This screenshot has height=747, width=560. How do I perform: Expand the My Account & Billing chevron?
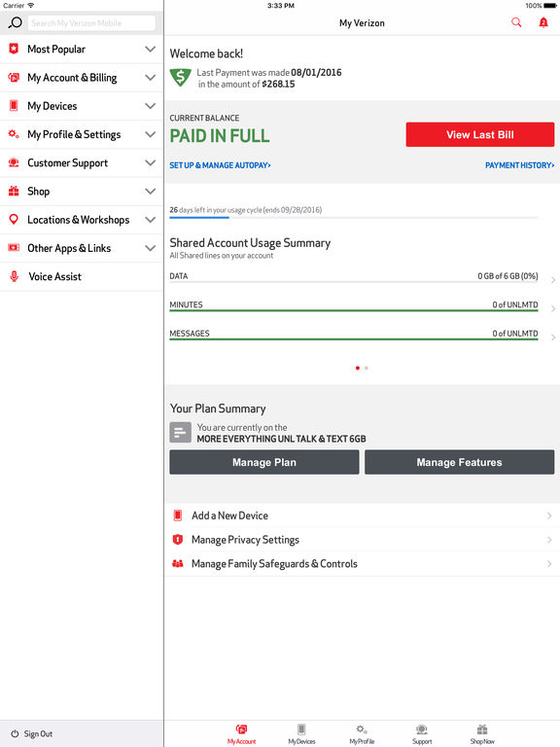pyautogui.click(x=151, y=77)
